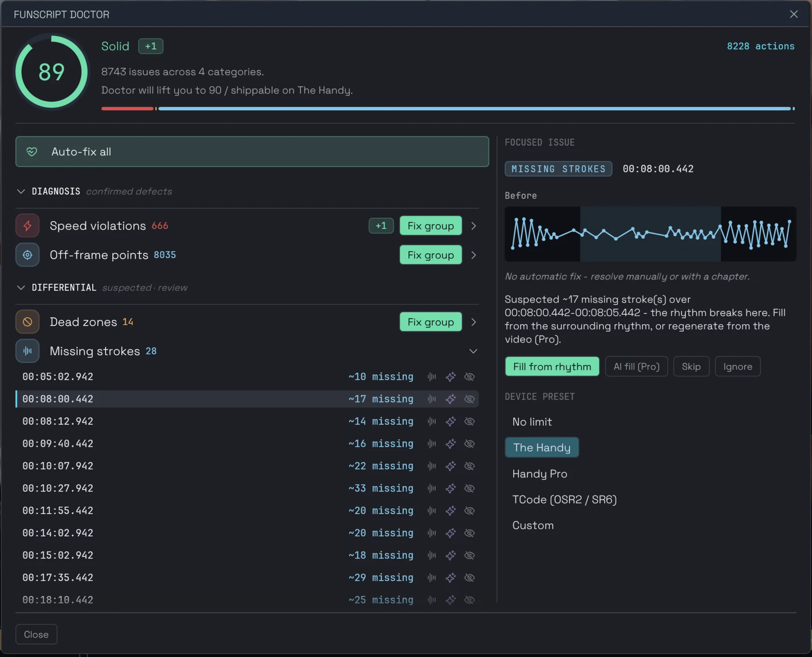Viewport: 812px width, 657px height.
Task: Click rhythm fill icon for 00:09:40.442
Action: (432, 443)
